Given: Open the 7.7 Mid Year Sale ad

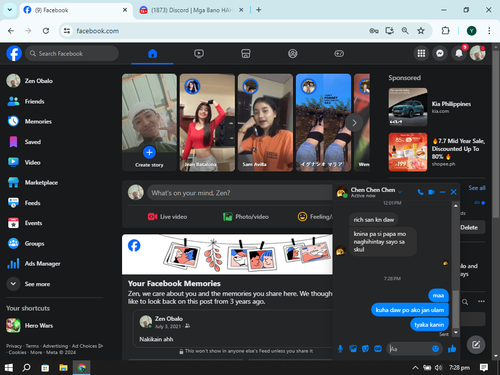Looking at the screenshot, I should pos(437,152).
